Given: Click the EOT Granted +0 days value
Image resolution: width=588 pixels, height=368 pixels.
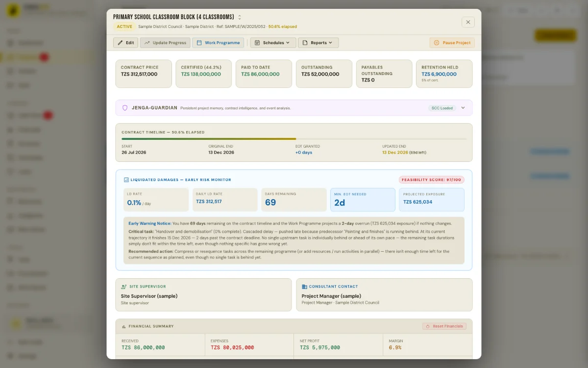Looking at the screenshot, I should pos(304,153).
